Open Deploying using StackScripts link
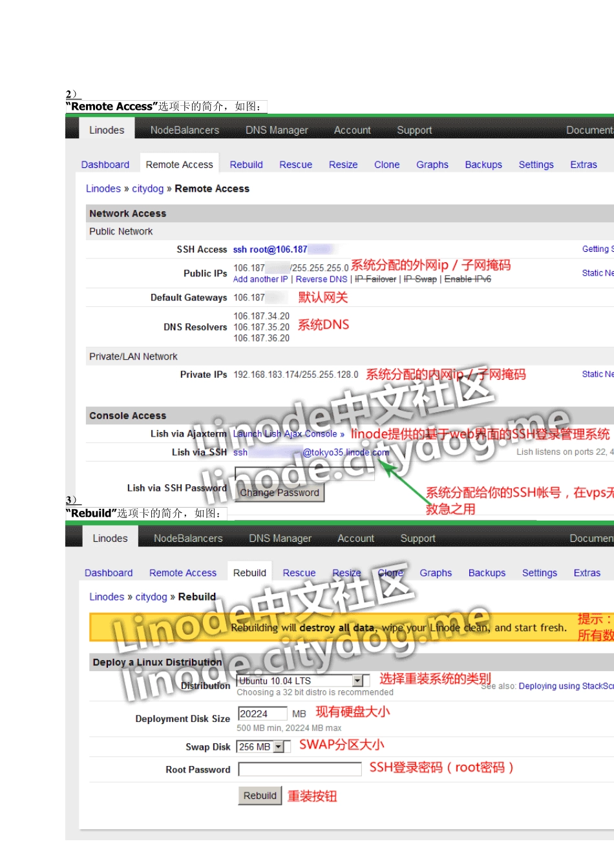The width and height of the screenshot is (614, 868). (x=566, y=686)
